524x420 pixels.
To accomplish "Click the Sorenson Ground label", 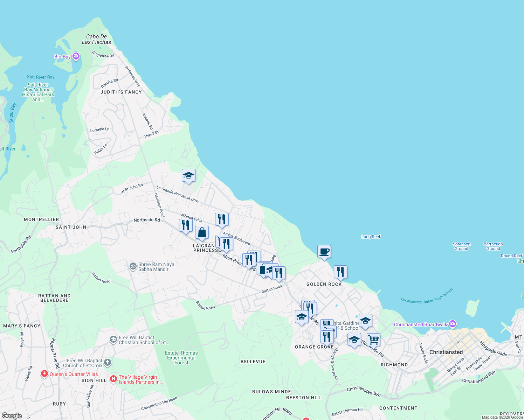I will click(461, 246).
